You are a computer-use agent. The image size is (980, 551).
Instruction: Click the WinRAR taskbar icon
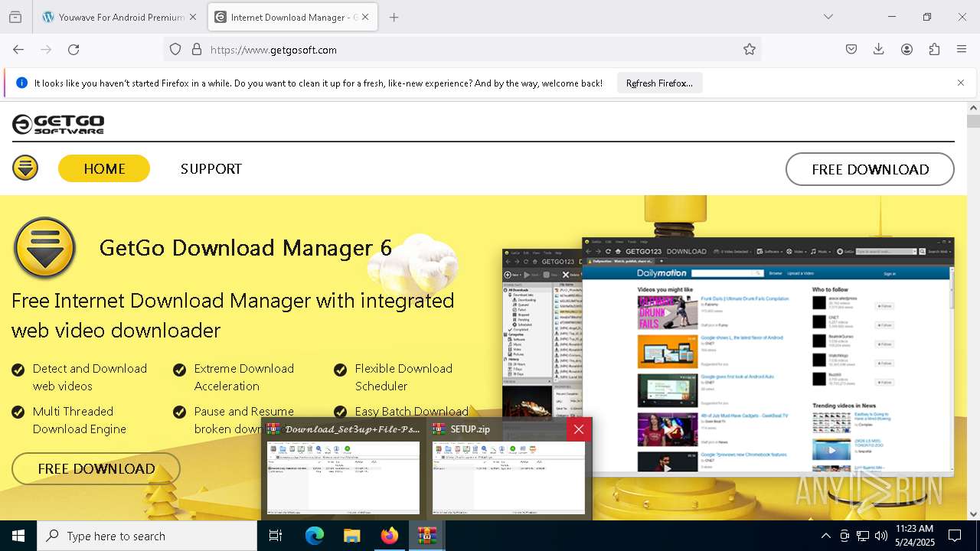coord(426,536)
